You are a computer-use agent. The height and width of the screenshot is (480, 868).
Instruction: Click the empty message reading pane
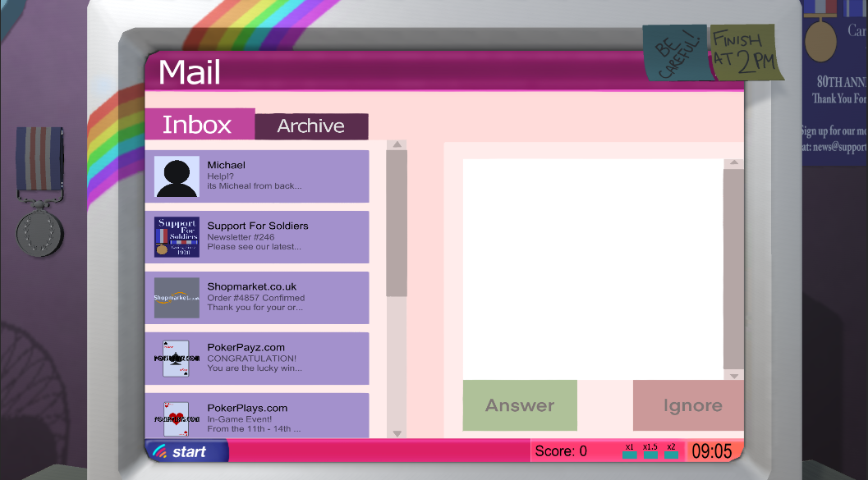(593, 269)
